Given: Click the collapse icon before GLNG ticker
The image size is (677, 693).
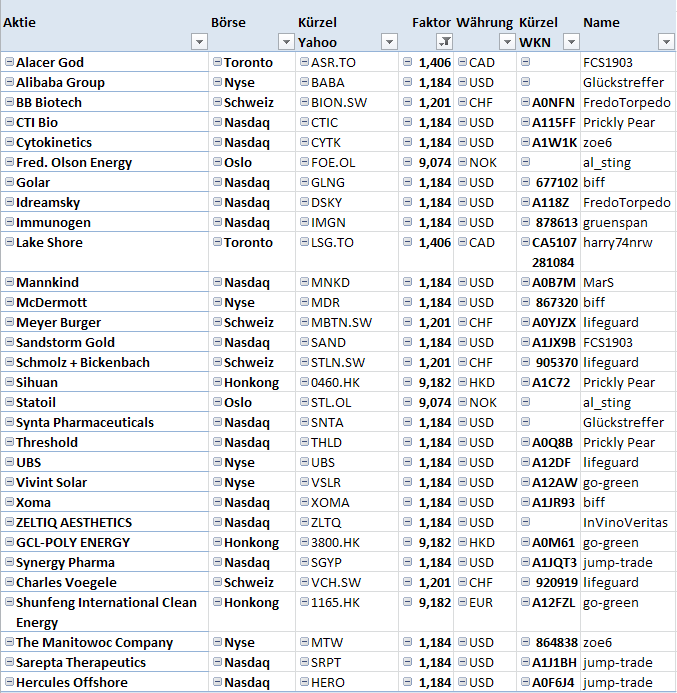Looking at the screenshot, I should (303, 182).
